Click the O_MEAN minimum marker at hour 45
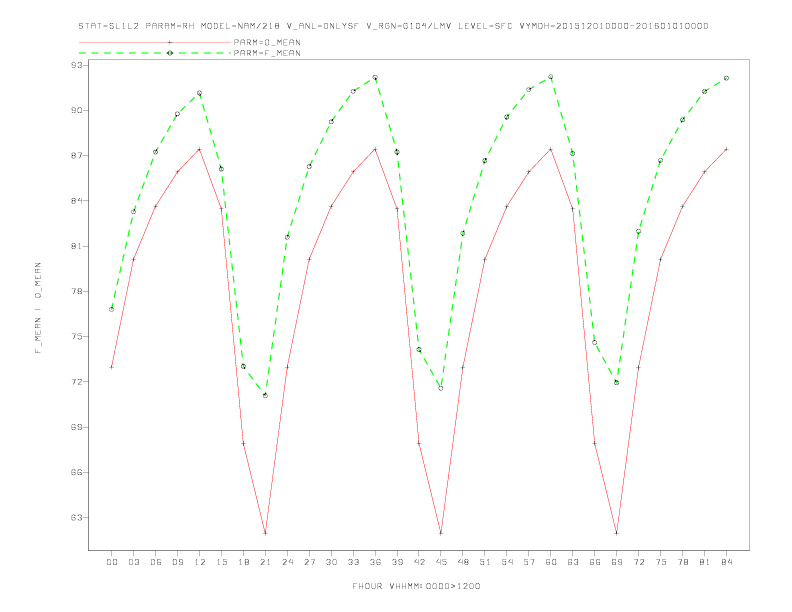 pos(441,533)
